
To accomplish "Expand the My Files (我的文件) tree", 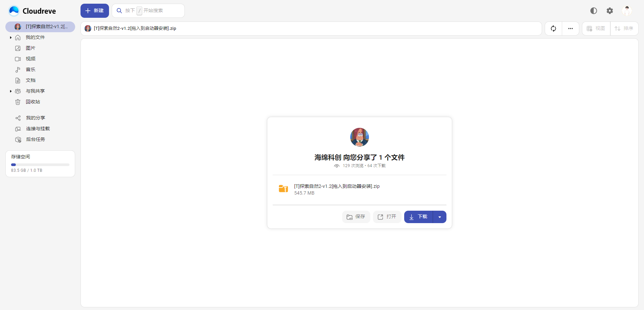I will 11,38.
